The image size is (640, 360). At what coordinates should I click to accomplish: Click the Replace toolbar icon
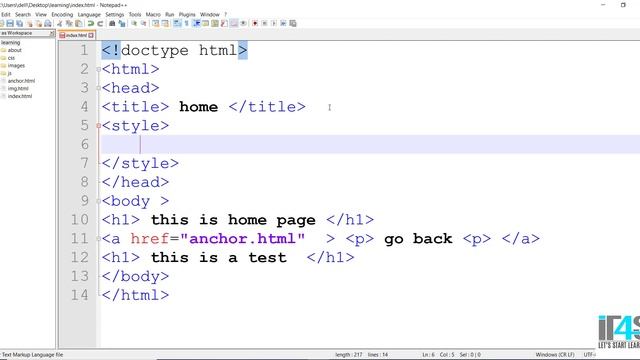(x=122, y=23)
